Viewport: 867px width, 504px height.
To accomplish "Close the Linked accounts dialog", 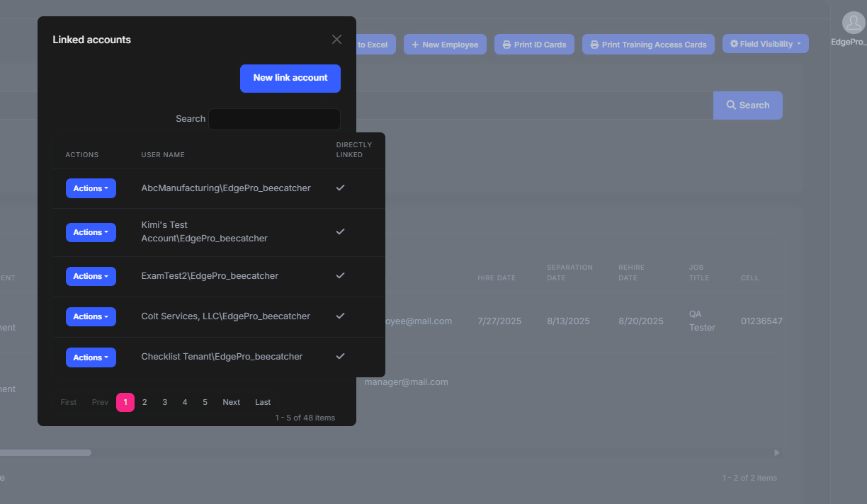I will point(336,40).
